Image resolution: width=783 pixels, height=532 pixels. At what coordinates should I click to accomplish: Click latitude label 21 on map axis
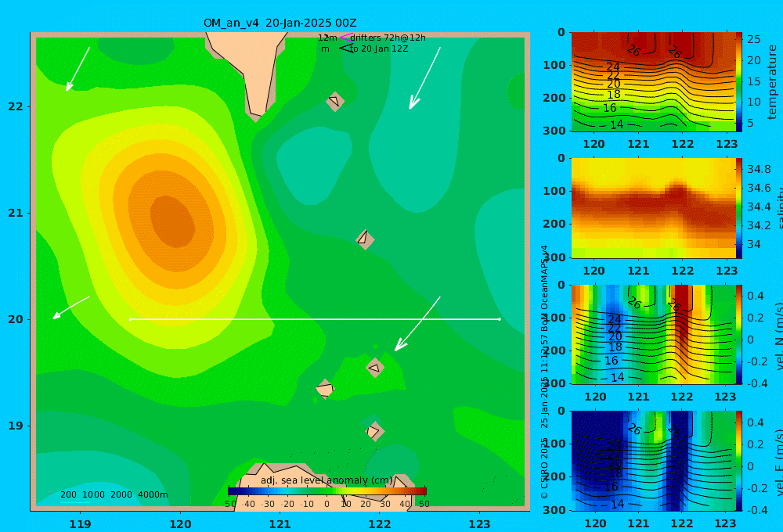pyautogui.click(x=16, y=213)
